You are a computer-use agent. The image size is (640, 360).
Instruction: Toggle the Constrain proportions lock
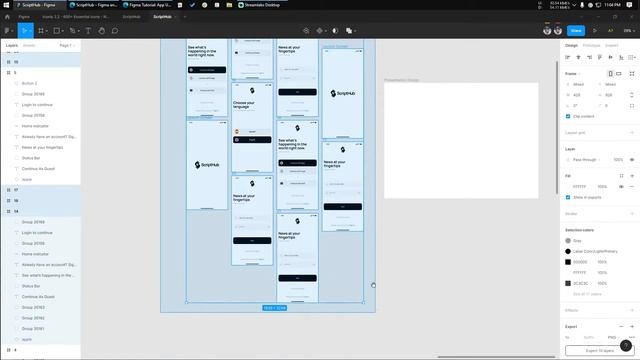(632, 95)
